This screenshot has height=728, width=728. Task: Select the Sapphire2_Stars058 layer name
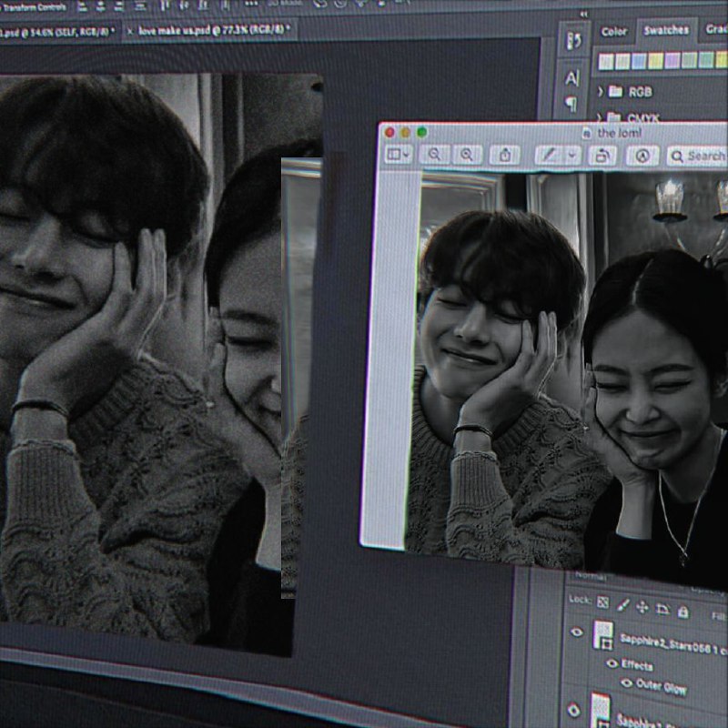673,644
